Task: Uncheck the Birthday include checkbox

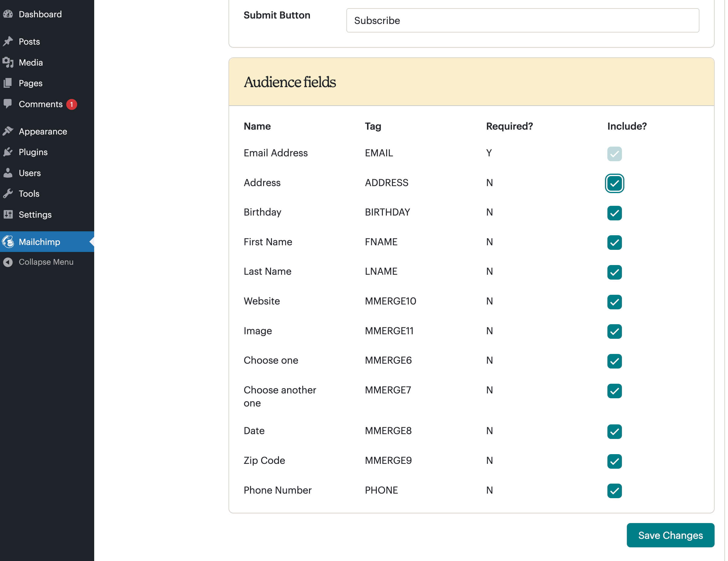Action: click(x=614, y=213)
